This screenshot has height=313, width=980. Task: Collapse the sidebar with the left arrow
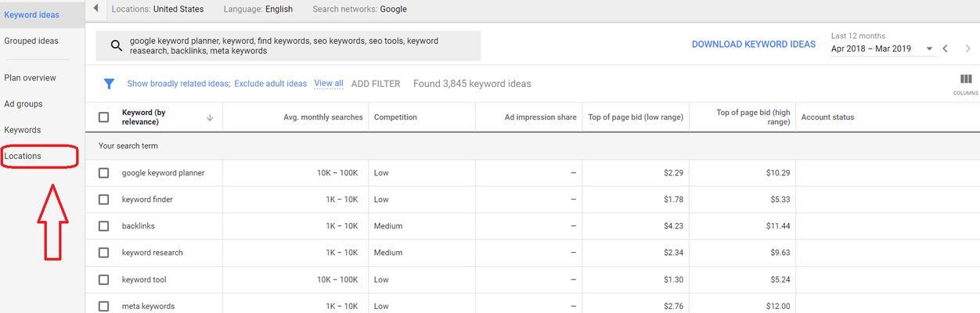point(95,9)
